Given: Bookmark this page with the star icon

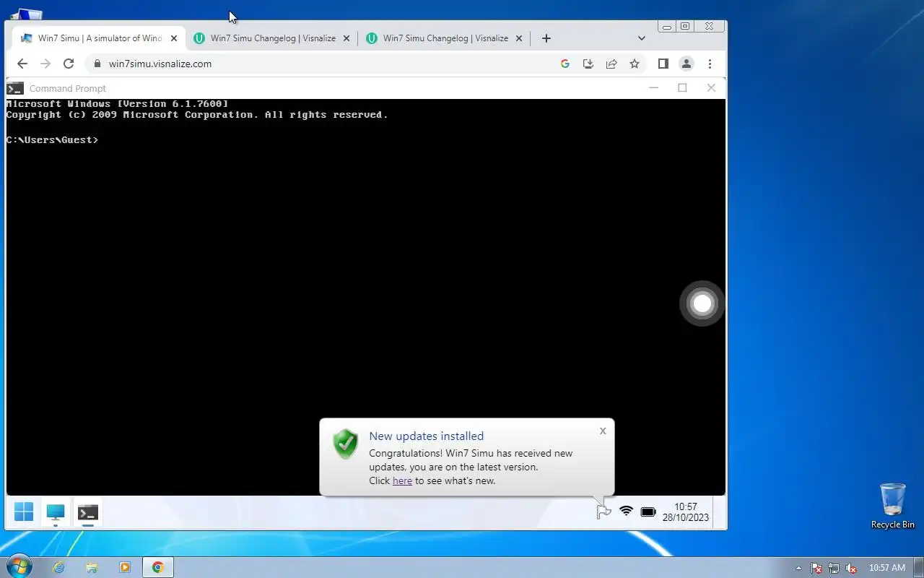Looking at the screenshot, I should click(x=635, y=64).
